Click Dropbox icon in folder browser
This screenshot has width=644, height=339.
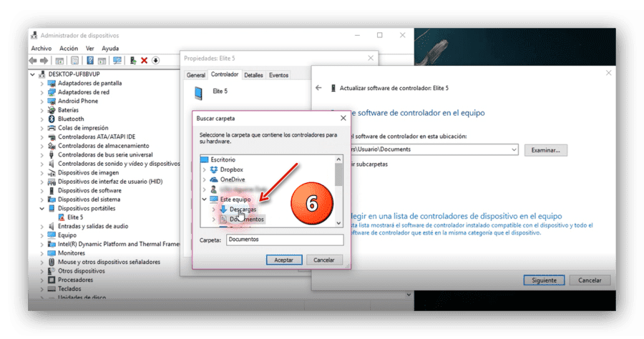click(213, 169)
